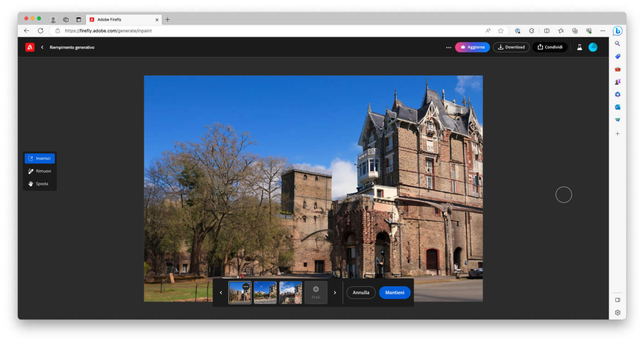Select the third generated variation thumbnail
Screen dimensions: 644x343
click(x=291, y=293)
